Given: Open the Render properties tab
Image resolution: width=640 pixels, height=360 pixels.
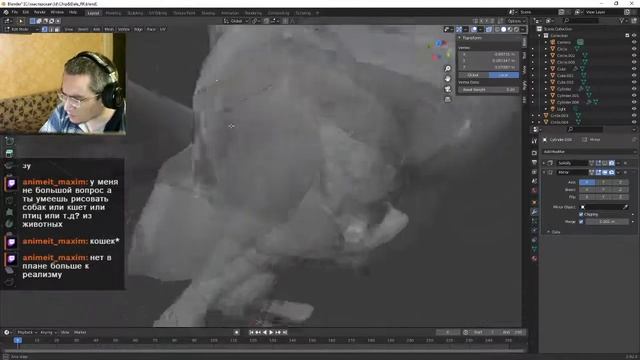Looking at the screenshot, I should pyautogui.click(x=534, y=153).
